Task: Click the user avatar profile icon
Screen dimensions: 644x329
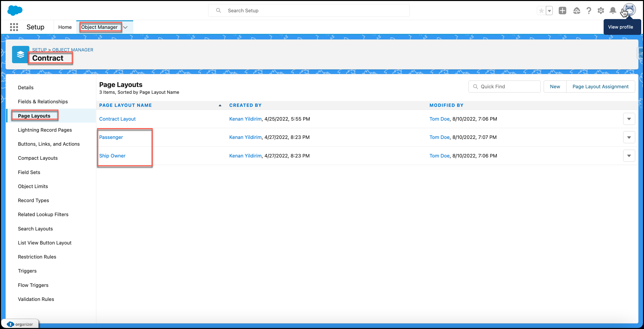Action: 629,10
